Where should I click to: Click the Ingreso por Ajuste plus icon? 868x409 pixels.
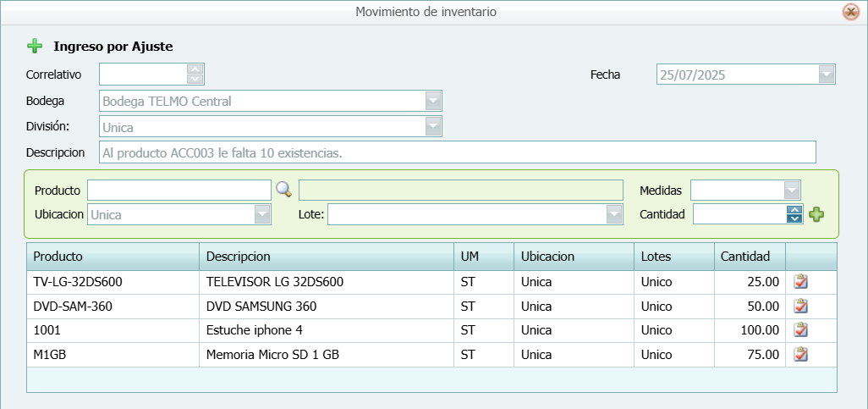coord(35,47)
